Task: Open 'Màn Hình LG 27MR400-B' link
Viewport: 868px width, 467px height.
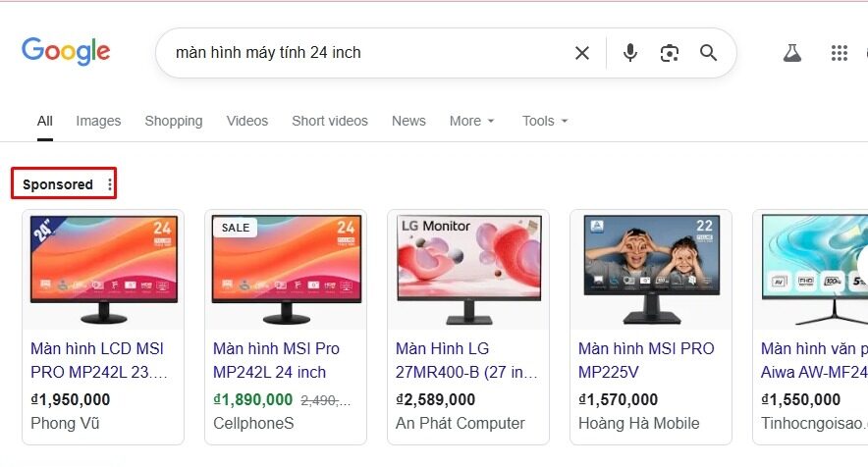Action: (466, 360)
